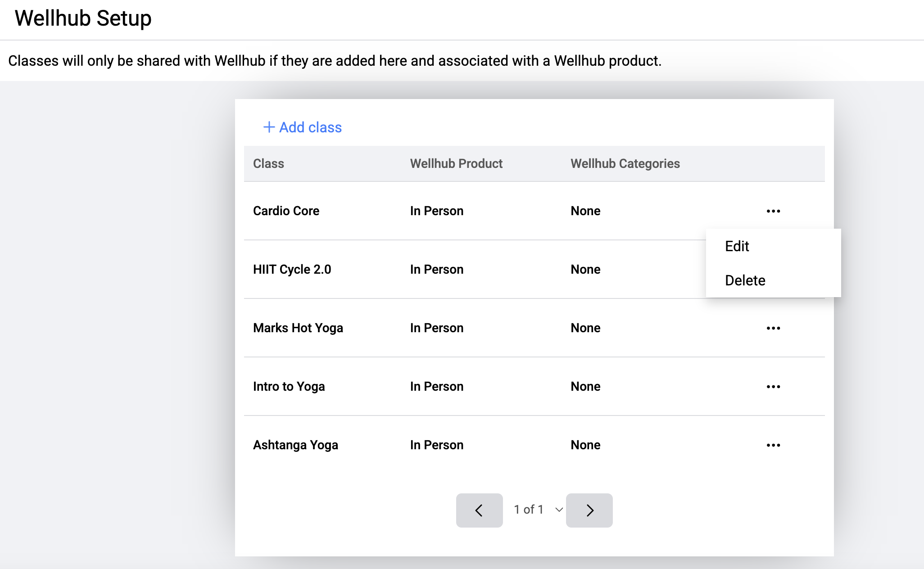The height and width of the screenshot is (569, 924).
Task: Go to previous page with left arrow
Action: click(x=479, y=510)
